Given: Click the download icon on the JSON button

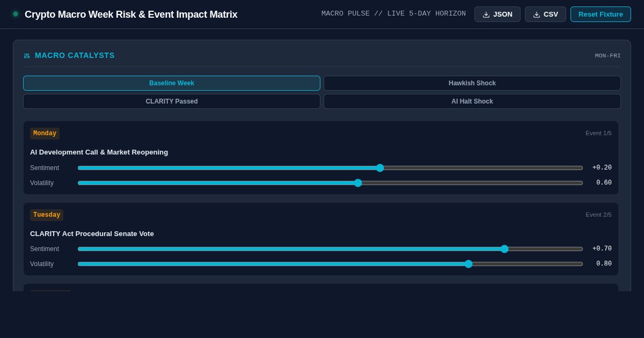Looking at the screenshot, I should tap(486, 14).
